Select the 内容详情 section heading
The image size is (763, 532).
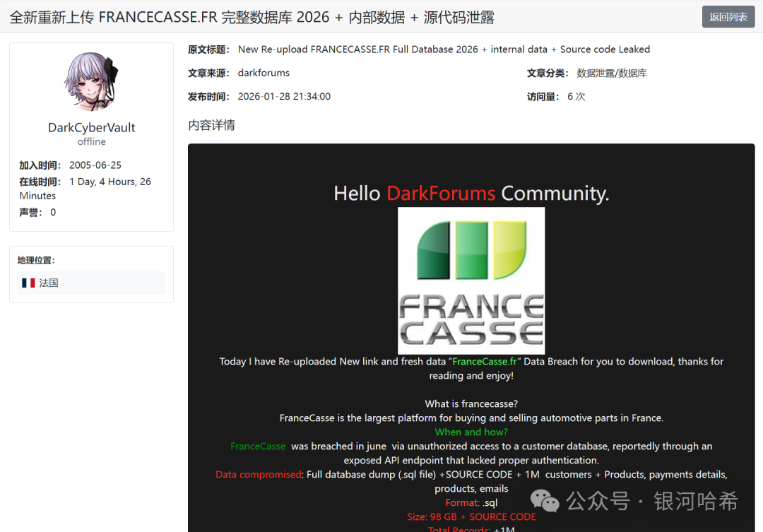pyautogui.click(x=211, y=125)
